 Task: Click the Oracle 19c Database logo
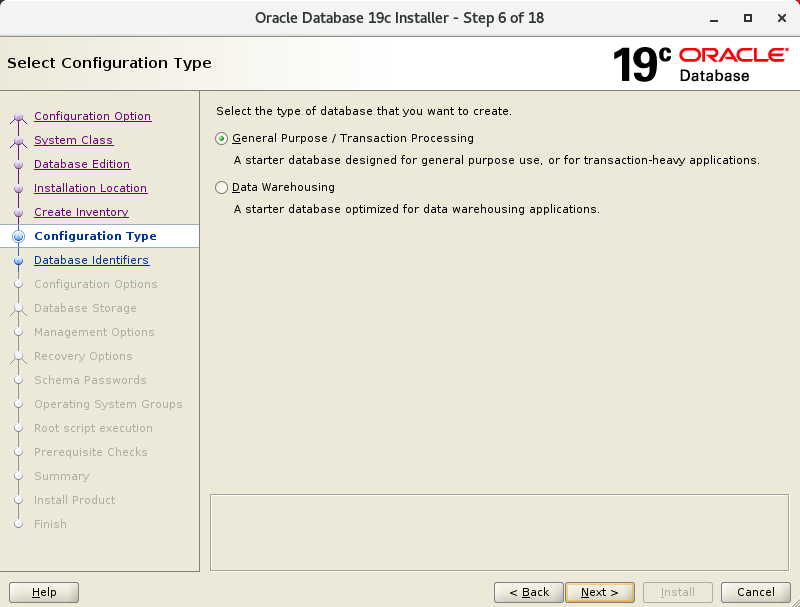(x=701, y=64)
